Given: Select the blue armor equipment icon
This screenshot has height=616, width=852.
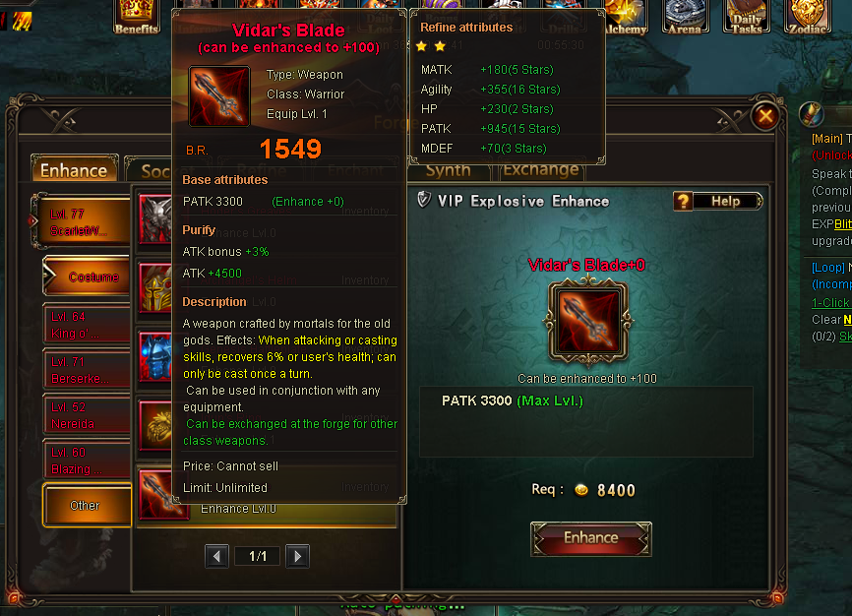Looking at the screenshot, I should (x=155, y=356).
